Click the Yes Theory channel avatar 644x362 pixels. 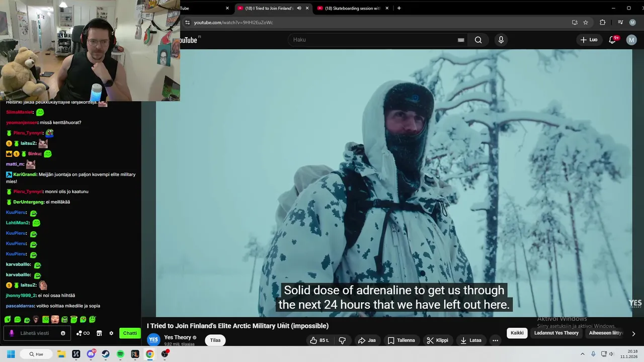pyautogui.click(x=153, y=340)
